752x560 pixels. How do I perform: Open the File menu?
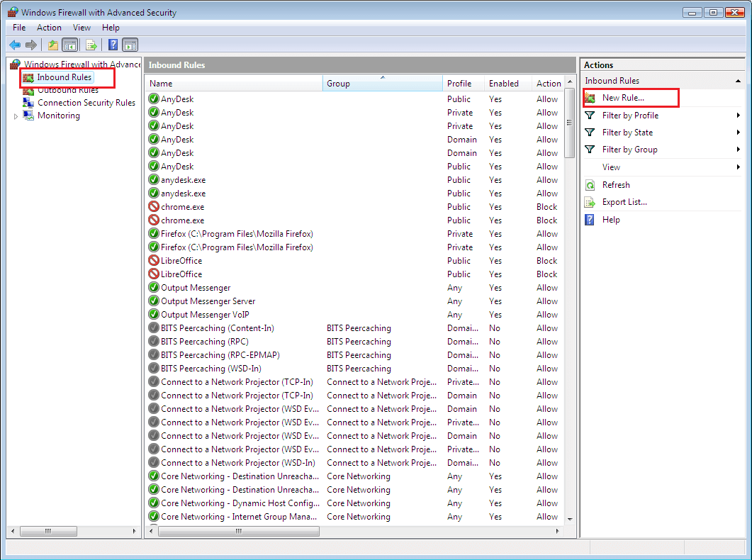click(x=19, y=28)
